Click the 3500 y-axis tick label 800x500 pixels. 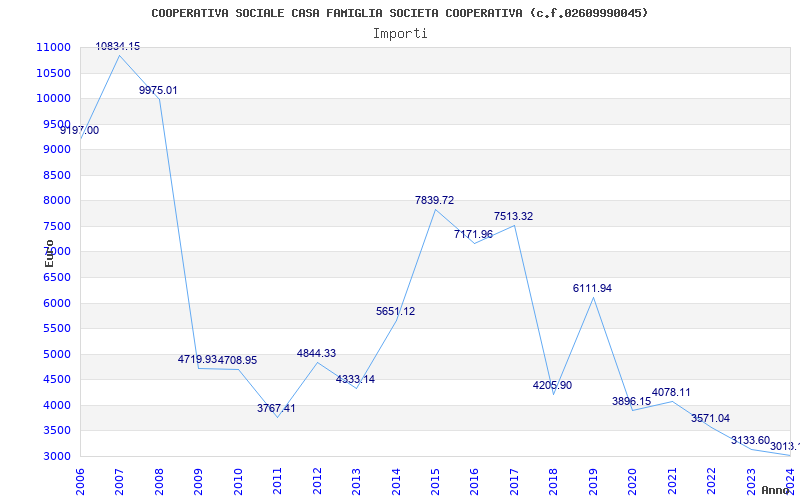pos(56,431)
